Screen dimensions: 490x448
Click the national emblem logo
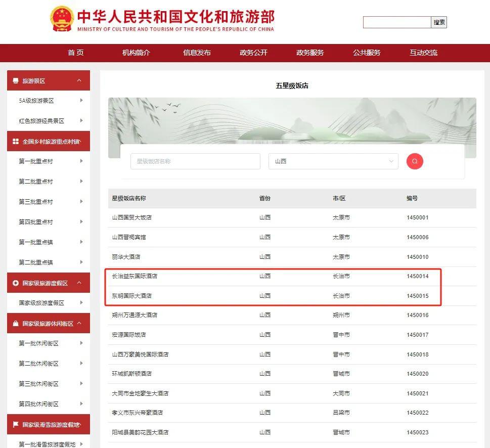62,19
